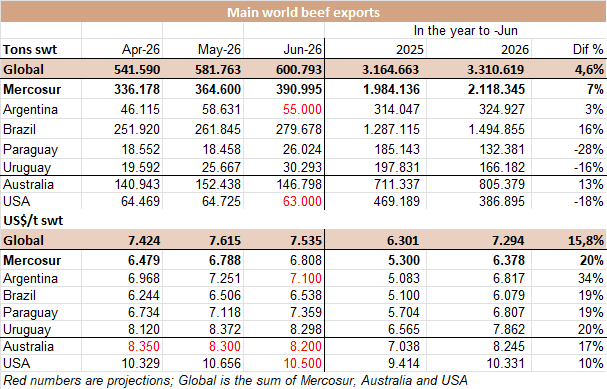
Task: Select Argentina price difference 34%
Action: point(591,278)
